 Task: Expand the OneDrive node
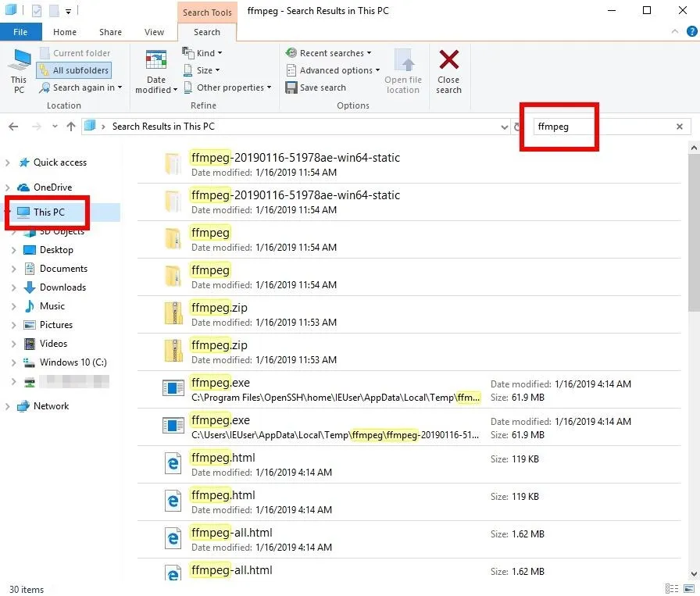[8, 188]
